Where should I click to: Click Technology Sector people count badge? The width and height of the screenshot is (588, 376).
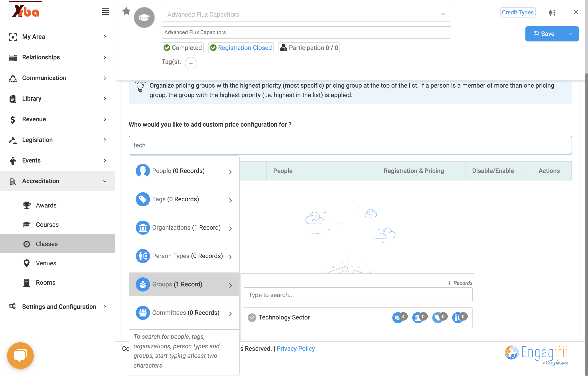coord(400,317)
